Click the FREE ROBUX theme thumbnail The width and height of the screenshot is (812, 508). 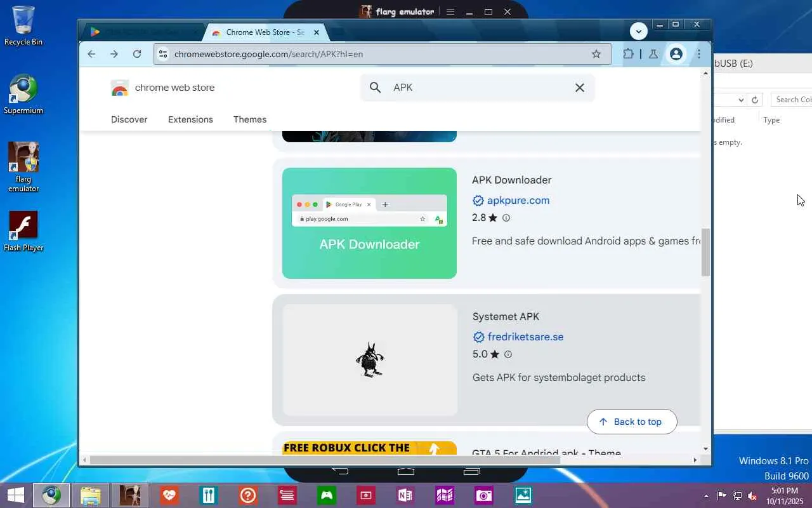click(x=369, y=448)
